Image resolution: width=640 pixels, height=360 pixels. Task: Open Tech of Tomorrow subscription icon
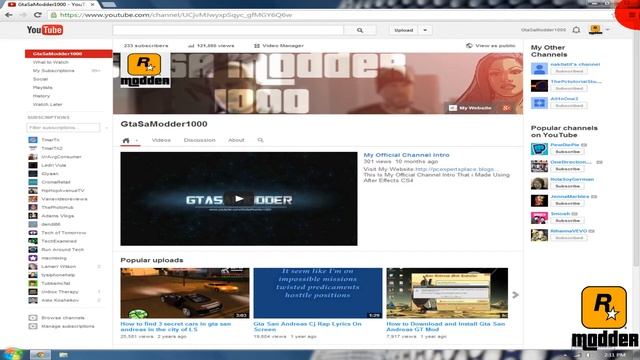click(x=33, y=233)
